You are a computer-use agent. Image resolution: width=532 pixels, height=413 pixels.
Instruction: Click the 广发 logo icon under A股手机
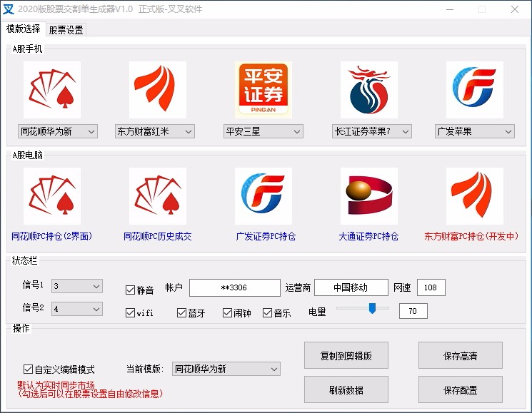pos(475,90)
